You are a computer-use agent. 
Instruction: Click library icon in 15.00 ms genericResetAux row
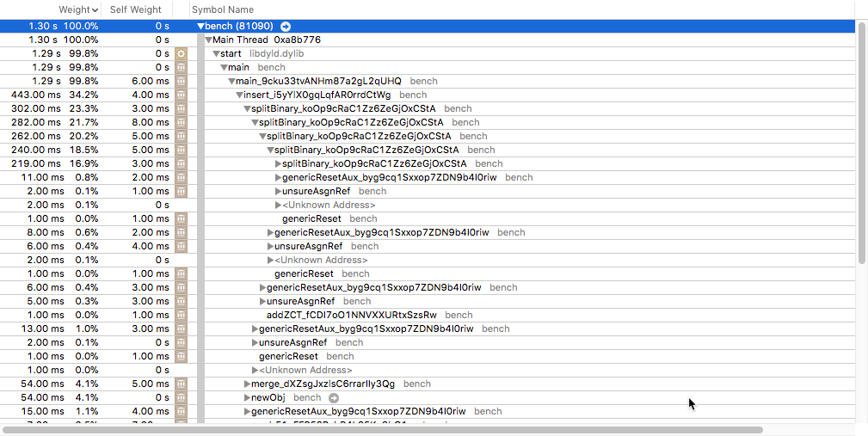181,412
